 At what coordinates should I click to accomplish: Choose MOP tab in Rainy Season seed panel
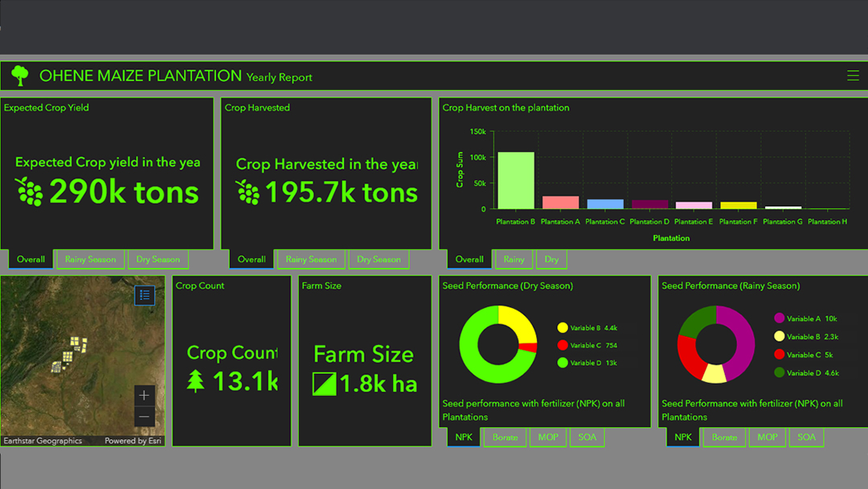point(767,438)
